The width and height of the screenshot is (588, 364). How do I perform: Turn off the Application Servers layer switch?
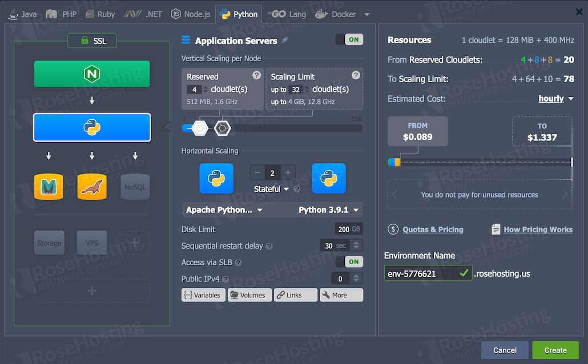click(x=349, y=39)
